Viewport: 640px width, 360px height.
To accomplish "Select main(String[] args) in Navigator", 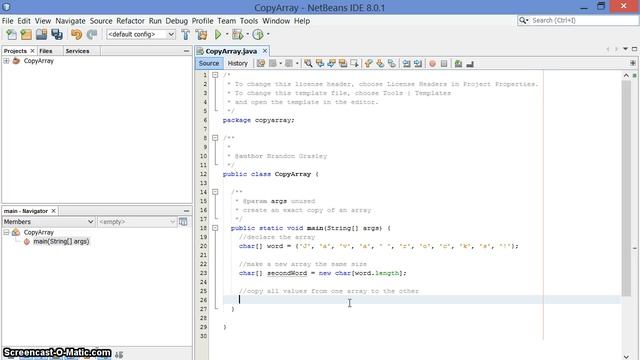I will pos(61,242).
